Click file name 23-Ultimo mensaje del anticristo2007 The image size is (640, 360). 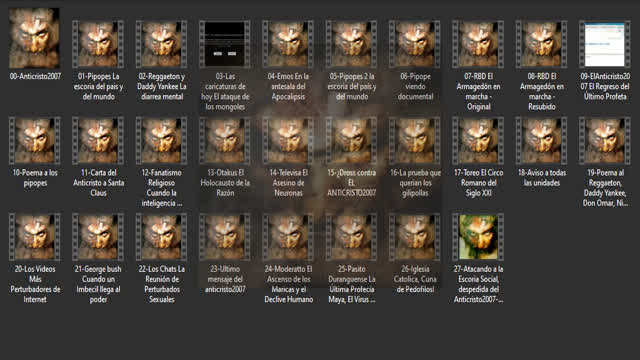(225, 279)
